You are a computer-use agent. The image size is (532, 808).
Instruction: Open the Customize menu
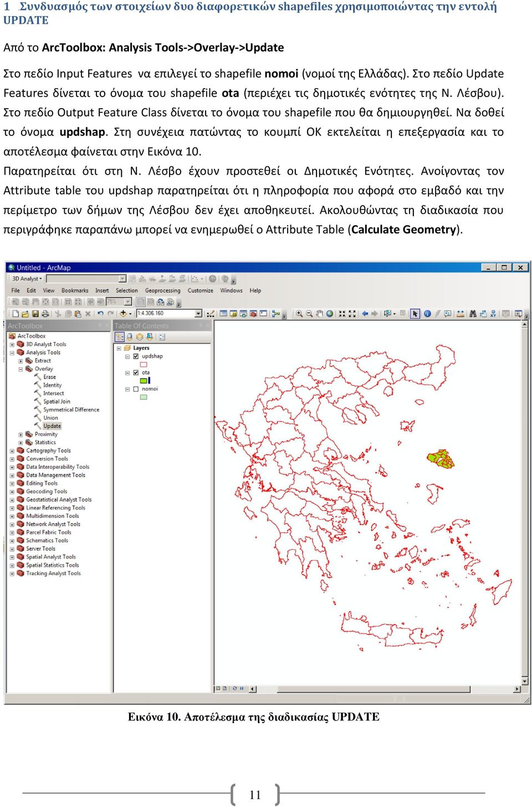201,290
